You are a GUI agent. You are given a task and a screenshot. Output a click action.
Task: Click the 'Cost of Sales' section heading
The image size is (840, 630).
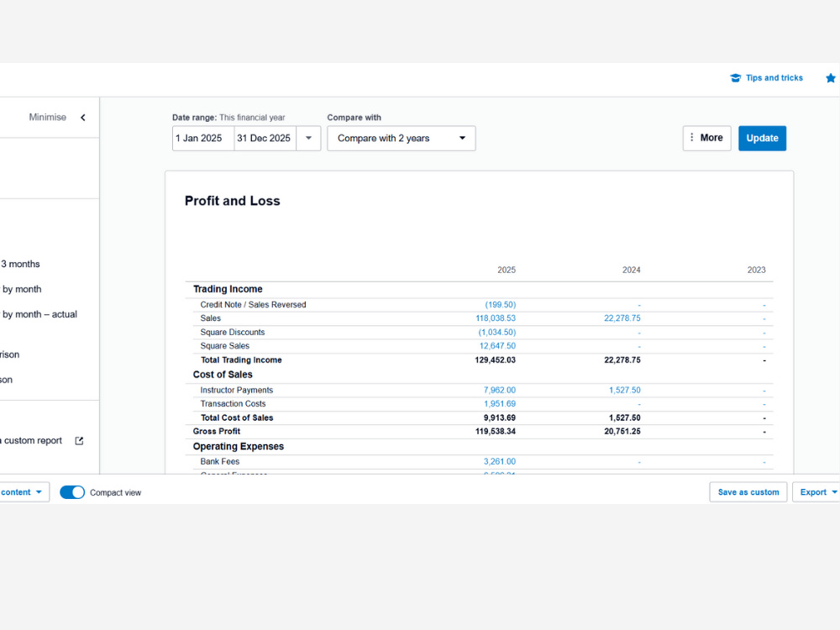(223, 375)
